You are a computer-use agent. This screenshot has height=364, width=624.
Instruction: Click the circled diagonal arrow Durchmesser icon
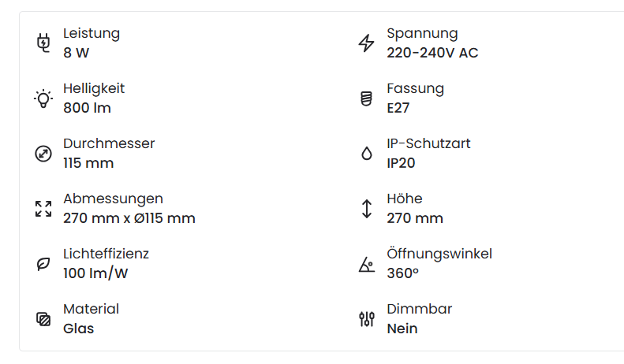[43, 154]
